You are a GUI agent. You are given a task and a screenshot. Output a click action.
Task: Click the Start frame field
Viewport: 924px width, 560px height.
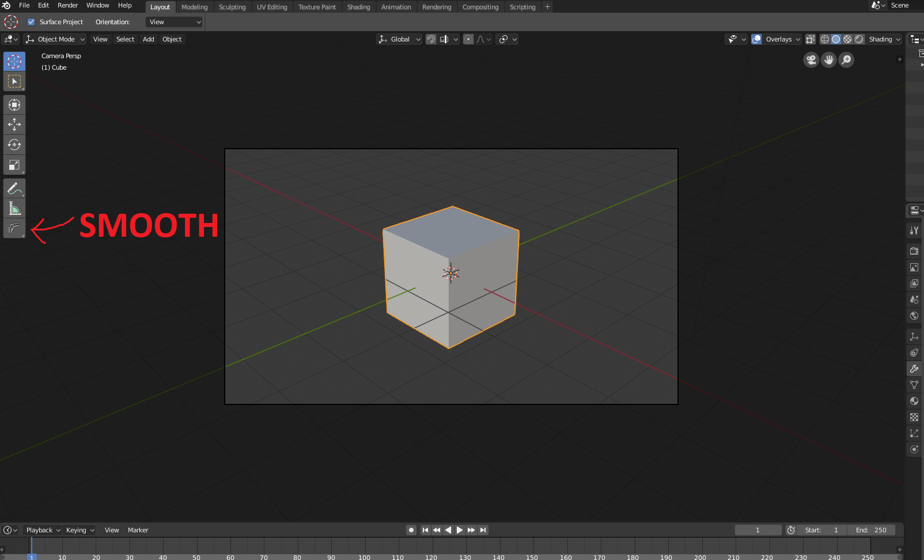click(x=821, y=530)
